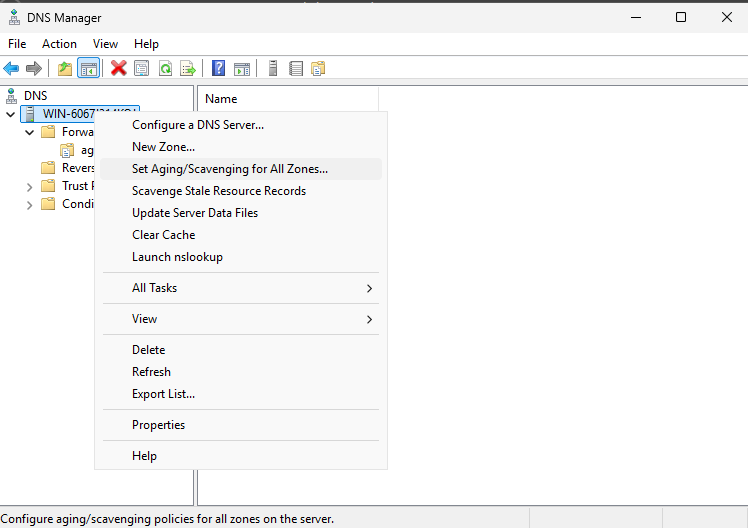Open the View menu in menu bar
The image size is (748, 528).
(x=105, y=44)
